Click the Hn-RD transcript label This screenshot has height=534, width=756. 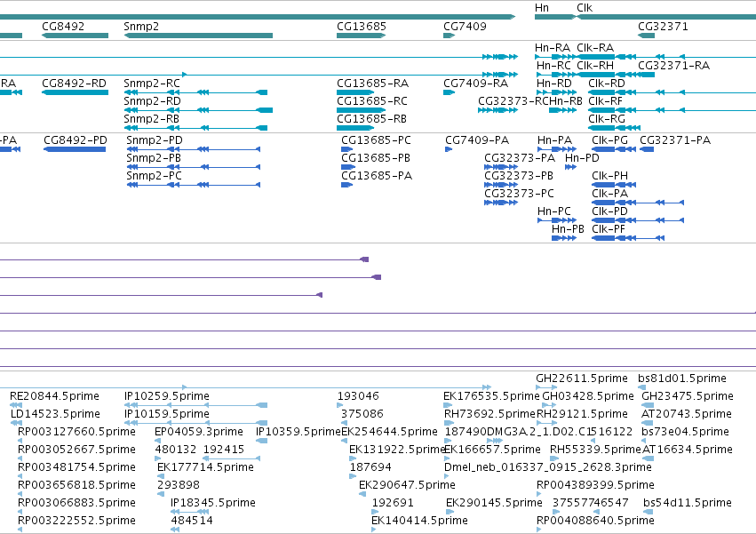[554, 84]
